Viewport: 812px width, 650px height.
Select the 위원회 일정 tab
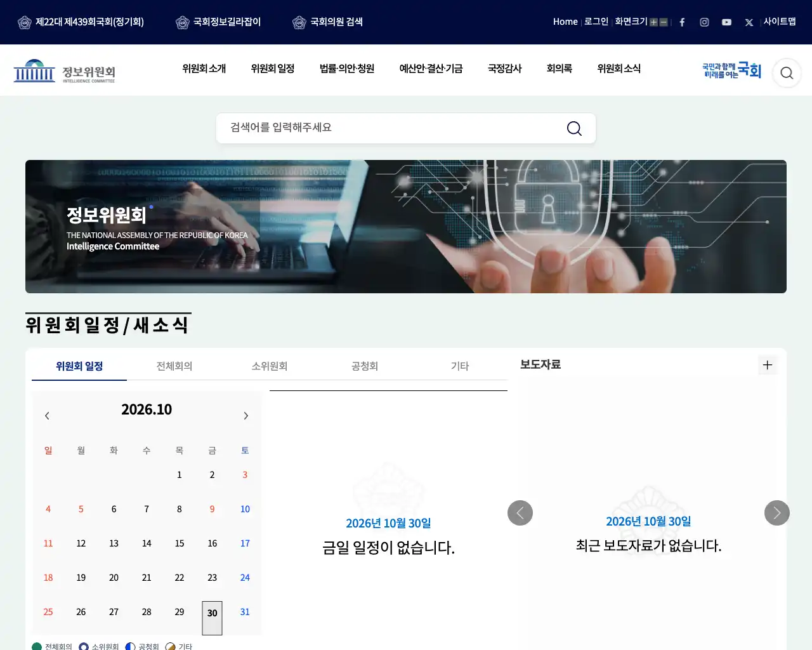pos(79,366)
